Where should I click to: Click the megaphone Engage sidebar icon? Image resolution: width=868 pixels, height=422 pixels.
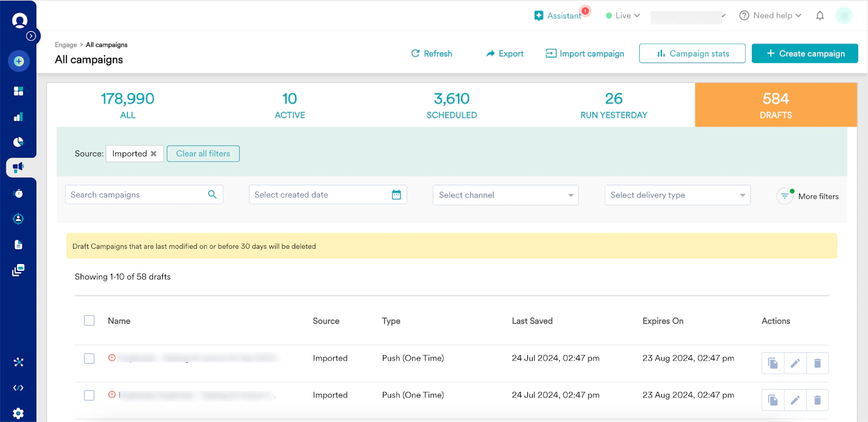(x=18, y=167)
